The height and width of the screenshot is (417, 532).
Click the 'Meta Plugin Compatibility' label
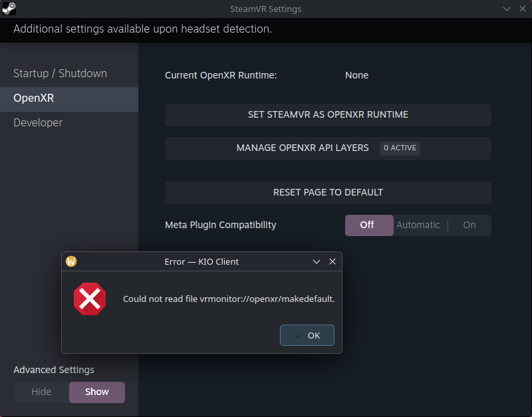click(221, 225)
